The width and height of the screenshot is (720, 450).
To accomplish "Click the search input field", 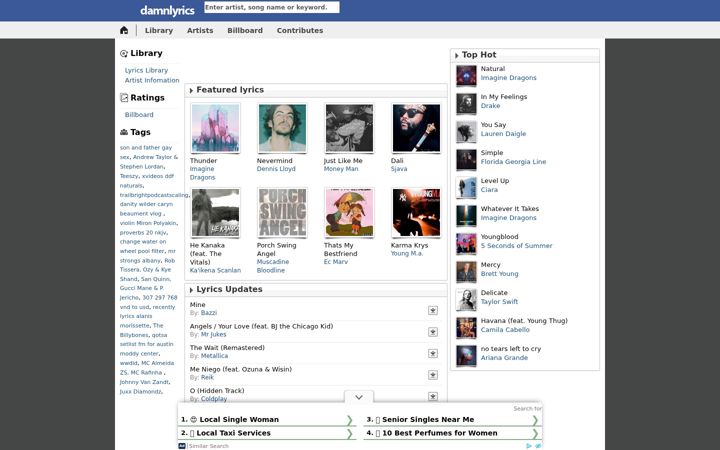I will [x=272, y=7].
